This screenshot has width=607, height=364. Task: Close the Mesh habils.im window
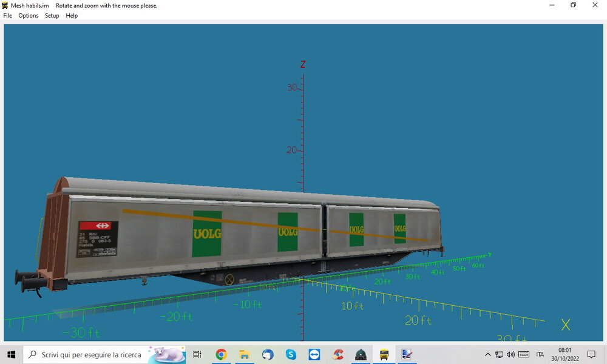click(595, 5)
